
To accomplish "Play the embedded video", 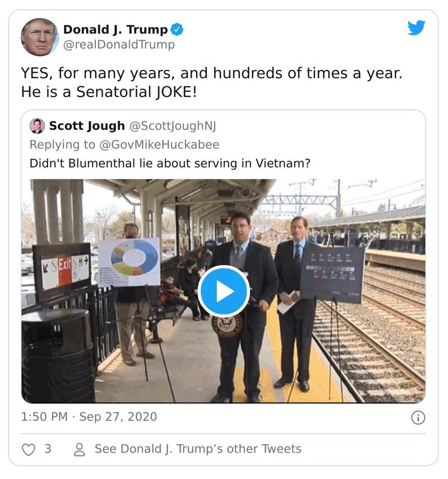I will [224, 290].
